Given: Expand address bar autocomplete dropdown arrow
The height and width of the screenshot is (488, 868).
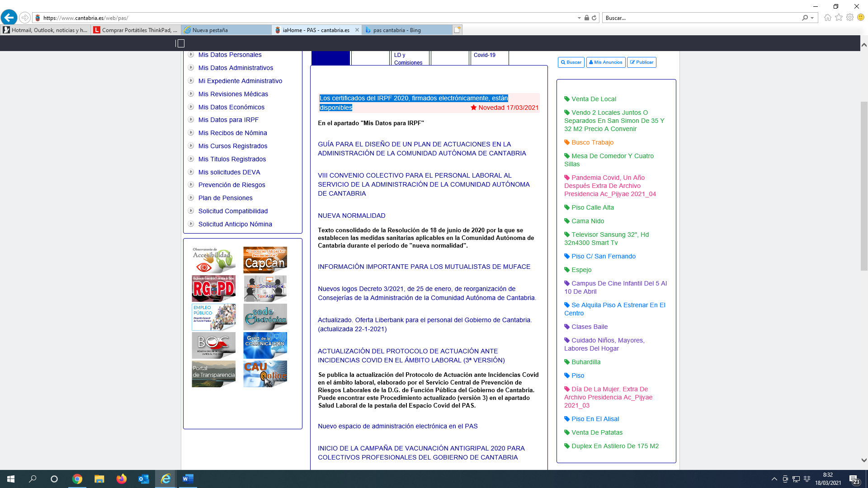Looking at the screenshot, I should 579,18.
